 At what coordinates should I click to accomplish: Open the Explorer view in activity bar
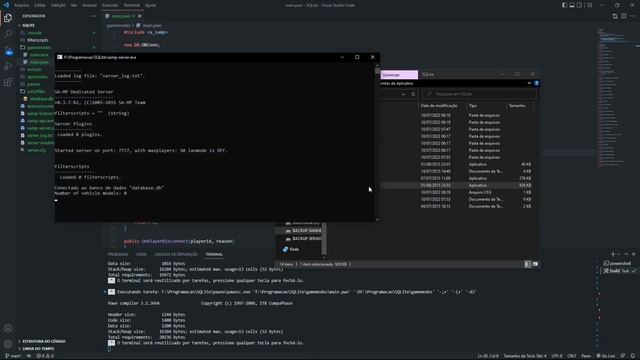pos(8,18)
